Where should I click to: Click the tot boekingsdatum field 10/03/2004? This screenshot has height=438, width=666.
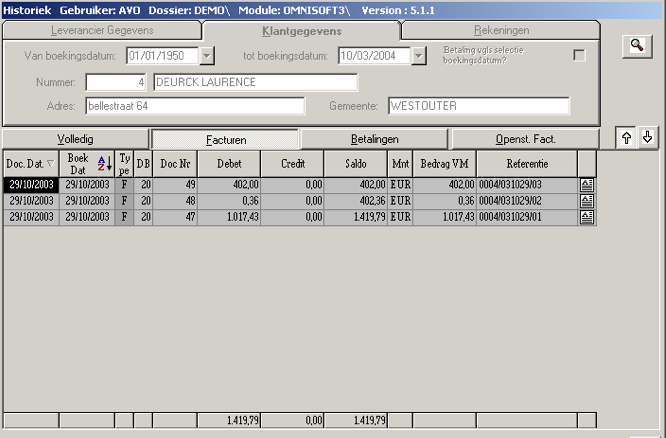pyautogui.click(x=374, y=56)
